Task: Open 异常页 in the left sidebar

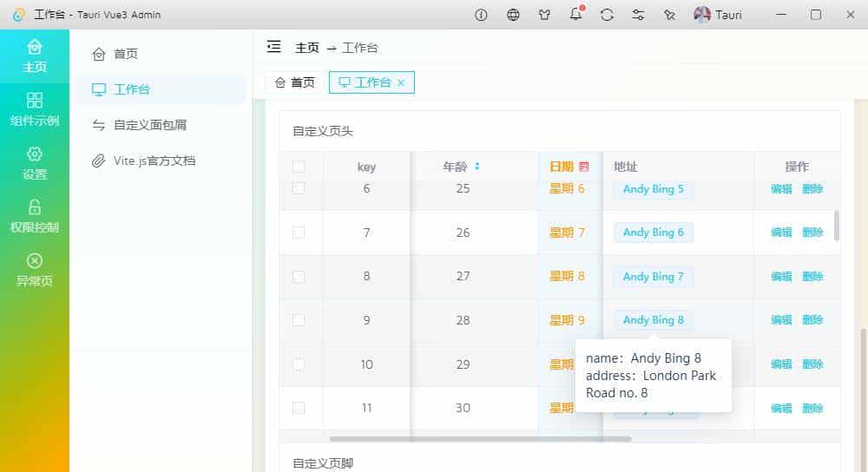Action: [x=35, y=270]
